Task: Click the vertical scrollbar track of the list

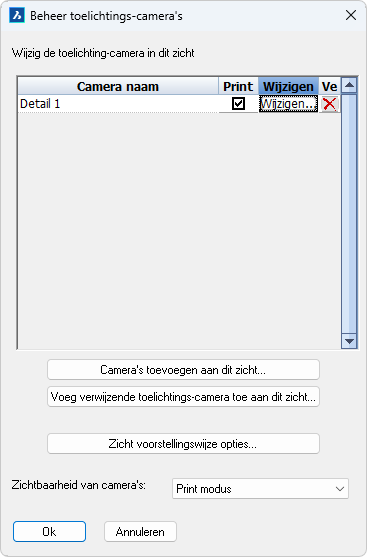Action: 349,213
